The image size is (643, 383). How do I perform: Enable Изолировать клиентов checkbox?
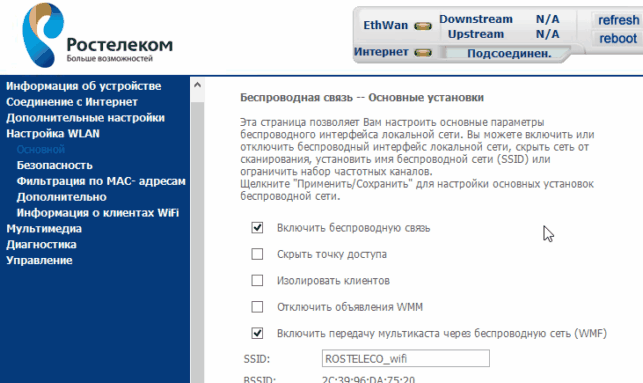point(257,280)
